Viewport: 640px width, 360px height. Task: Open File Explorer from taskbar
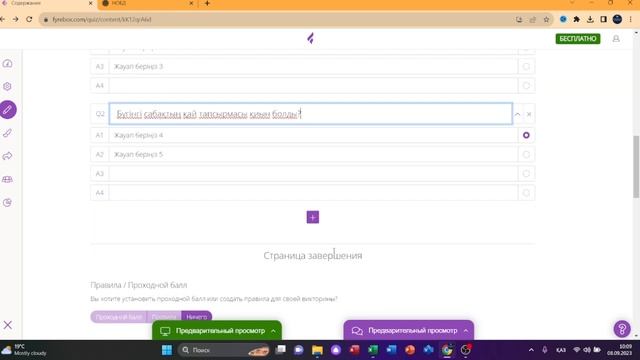point(317,350)
